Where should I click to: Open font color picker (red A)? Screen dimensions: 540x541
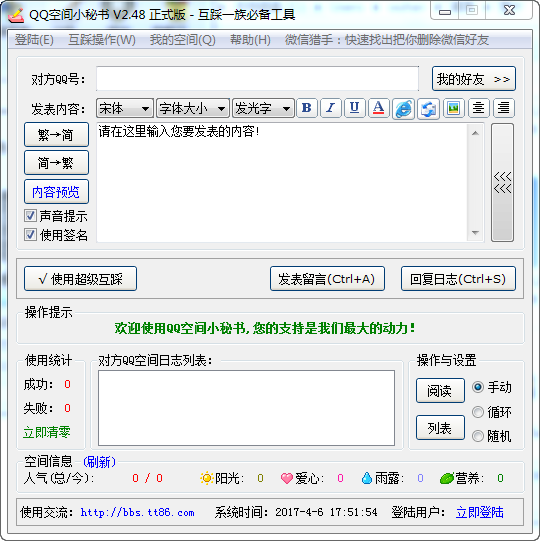pyautogui.click(x=379, y=108)
